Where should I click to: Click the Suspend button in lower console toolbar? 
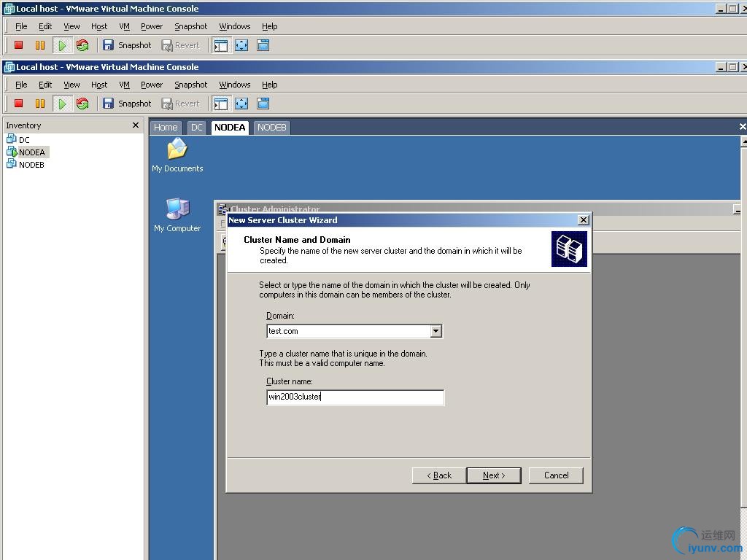(40, 104)
